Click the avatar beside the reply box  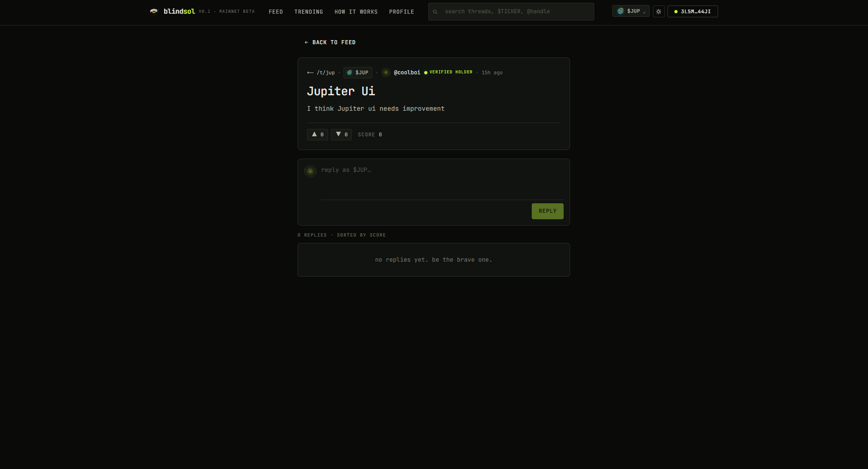(x=310, y=171)
